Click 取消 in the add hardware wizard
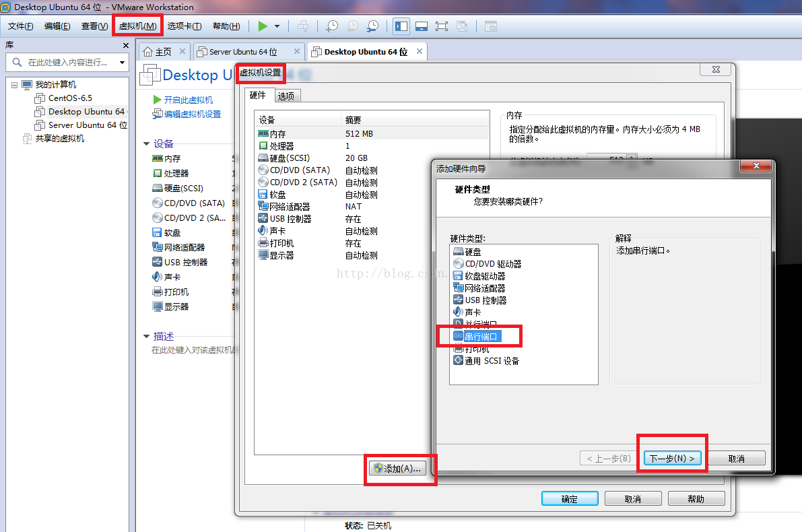Image resolution: width=802 pixels, height=532 pixels. pos(737,459)
